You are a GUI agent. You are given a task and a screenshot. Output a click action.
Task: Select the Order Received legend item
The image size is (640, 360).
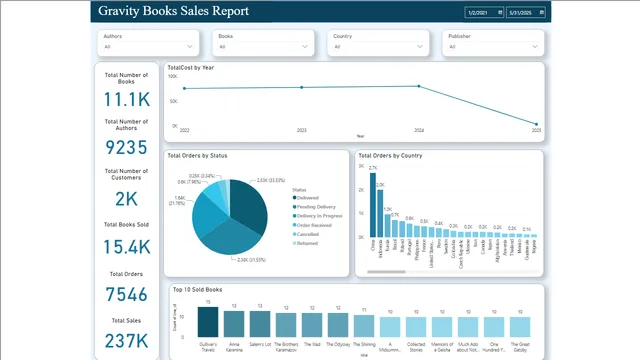(x=312, y=225)
